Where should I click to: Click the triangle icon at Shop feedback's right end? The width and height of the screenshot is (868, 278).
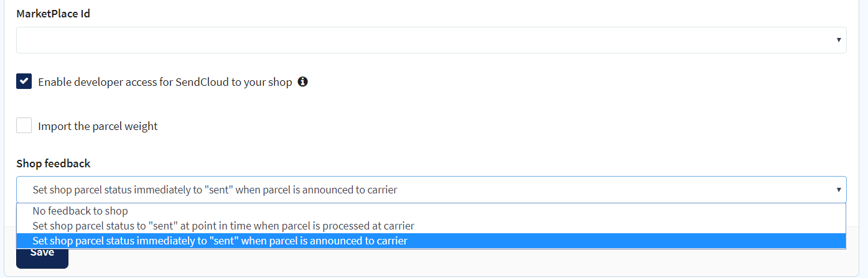pyautogui.click(x=839, y=190)
